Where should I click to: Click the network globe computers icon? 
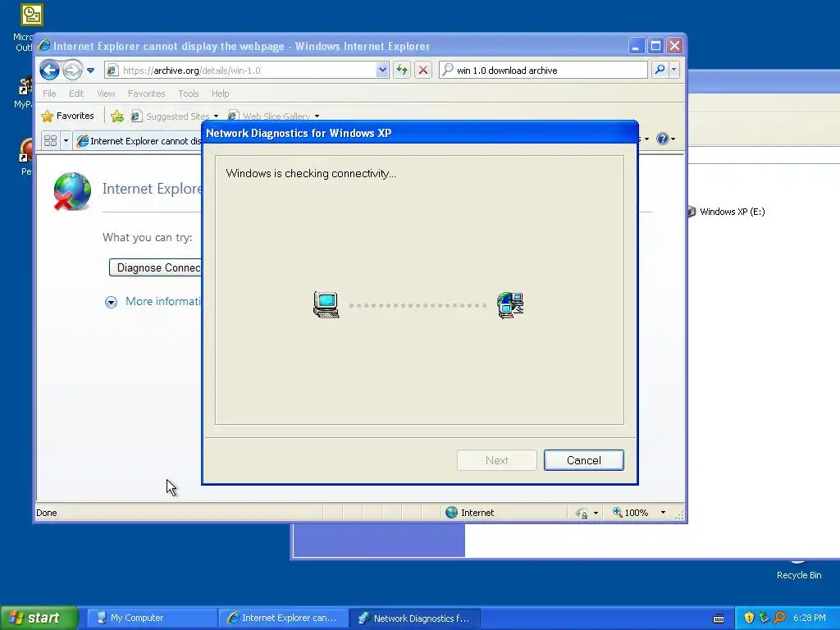pyautogui.click(x=510, y=305)
